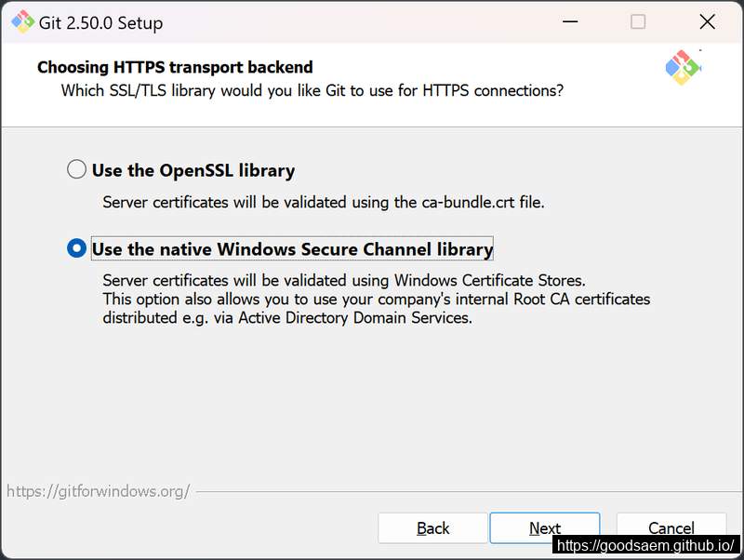The width and height of the screenshot is (744, 560).
Task: Go Back to the previous setup page
Action: click(x=432, y=528)
